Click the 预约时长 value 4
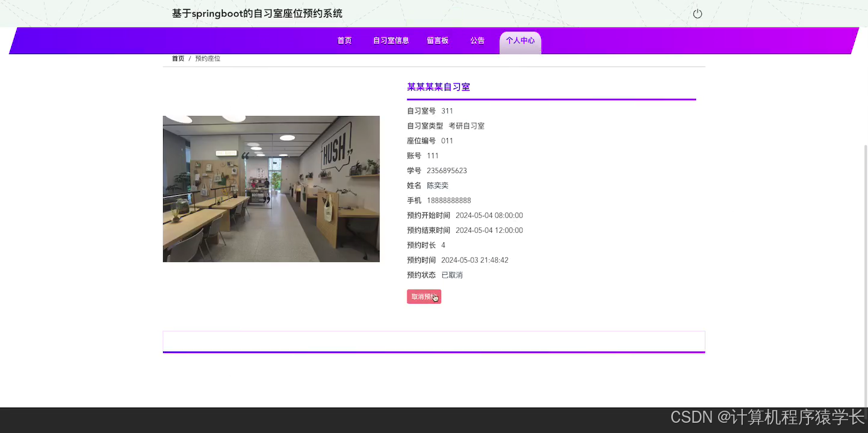This screenshot has width=868, height=433. 443,245
